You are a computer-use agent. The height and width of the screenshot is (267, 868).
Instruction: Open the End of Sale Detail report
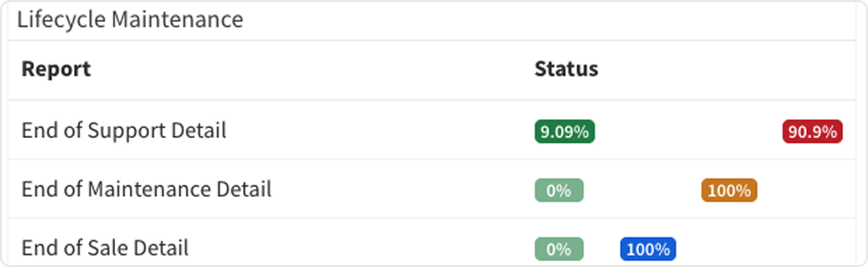click(x=105, y=249)
